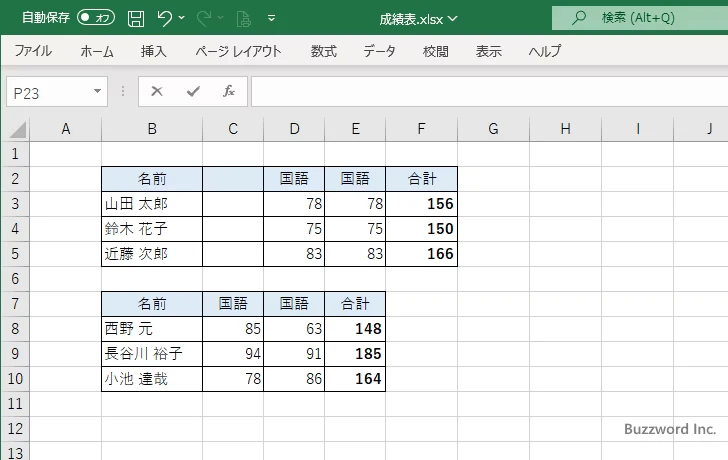Click the Select All corner triangle
The image size is (728, 460).
pyautogui.click(x=17, y=130)
